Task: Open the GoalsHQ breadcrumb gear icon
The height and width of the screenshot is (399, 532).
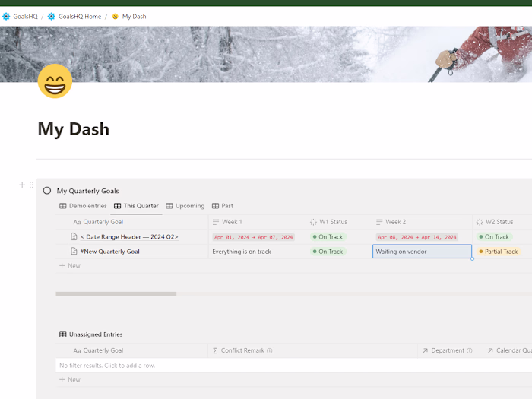Action: [x=6, y=16]
